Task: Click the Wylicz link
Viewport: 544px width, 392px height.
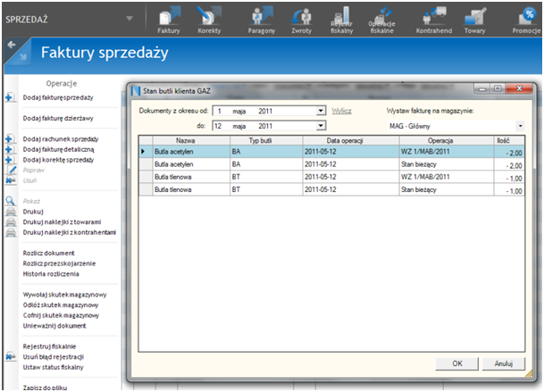Action: [x=341, y=111]
